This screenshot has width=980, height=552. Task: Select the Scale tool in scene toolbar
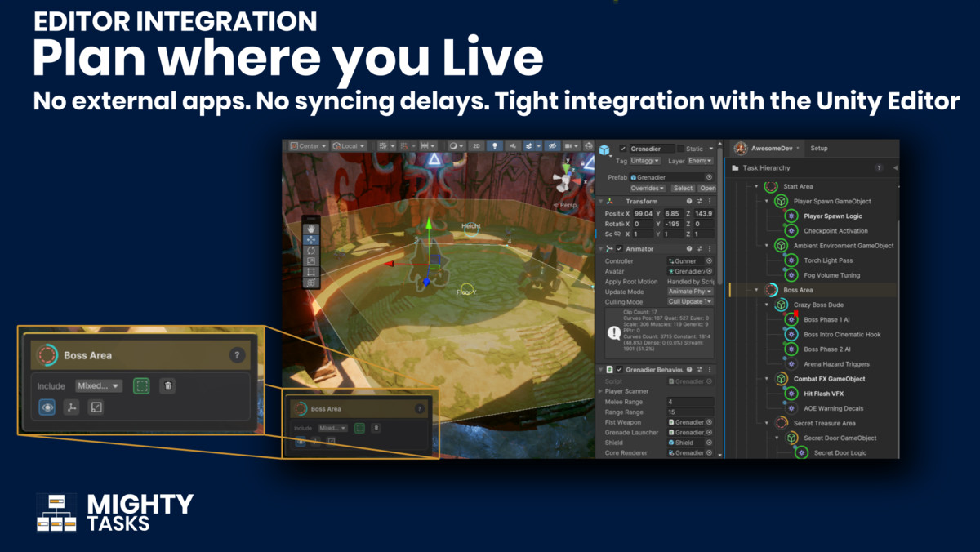[310, 261]
